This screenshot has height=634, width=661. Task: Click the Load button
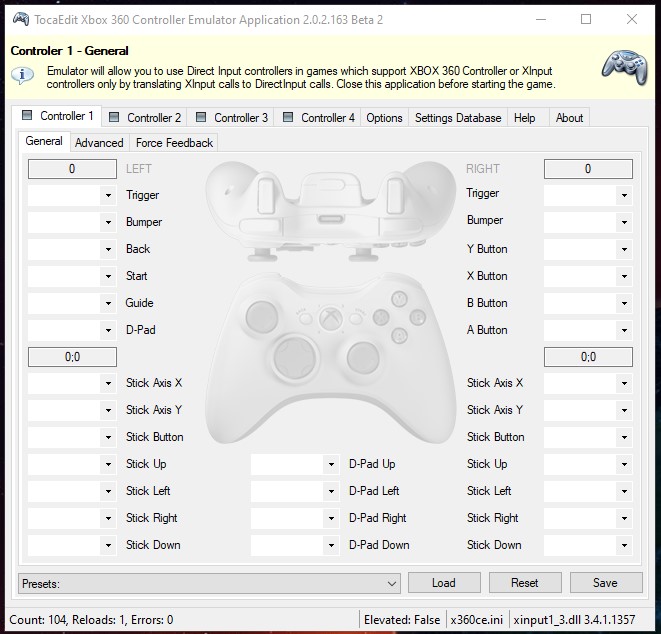444,583
